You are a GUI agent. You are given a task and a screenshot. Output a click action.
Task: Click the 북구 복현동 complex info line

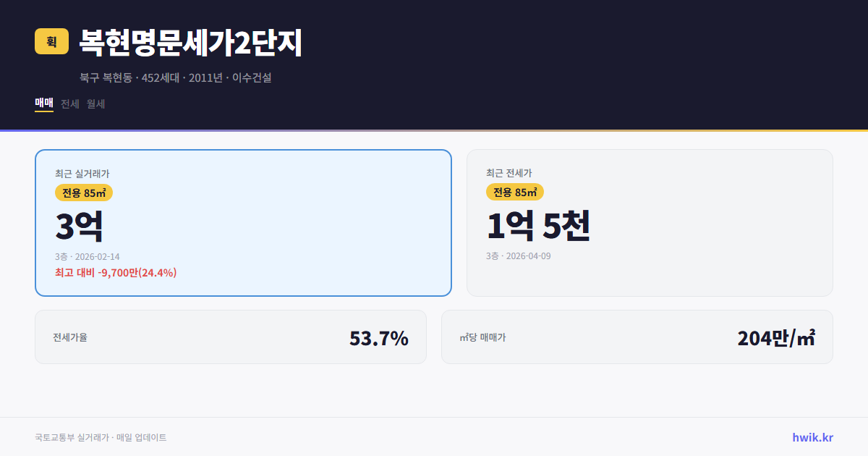coord(175,77)
